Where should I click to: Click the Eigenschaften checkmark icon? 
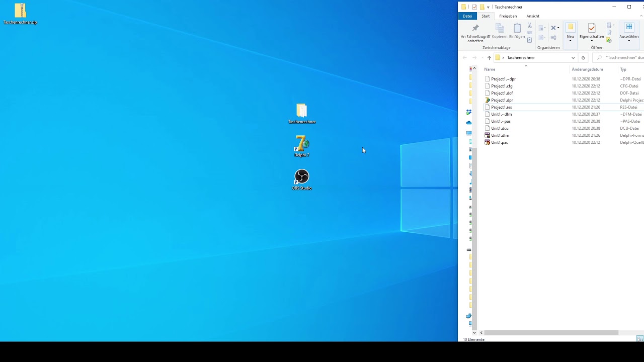click(592, 28)
